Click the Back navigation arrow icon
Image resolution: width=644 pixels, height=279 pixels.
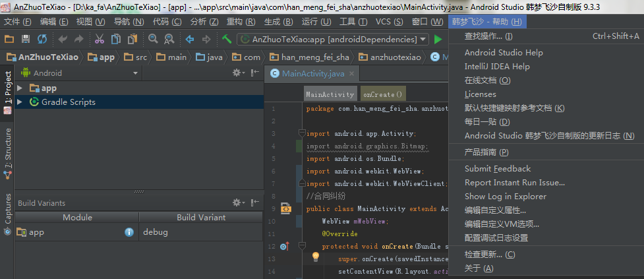190,40
